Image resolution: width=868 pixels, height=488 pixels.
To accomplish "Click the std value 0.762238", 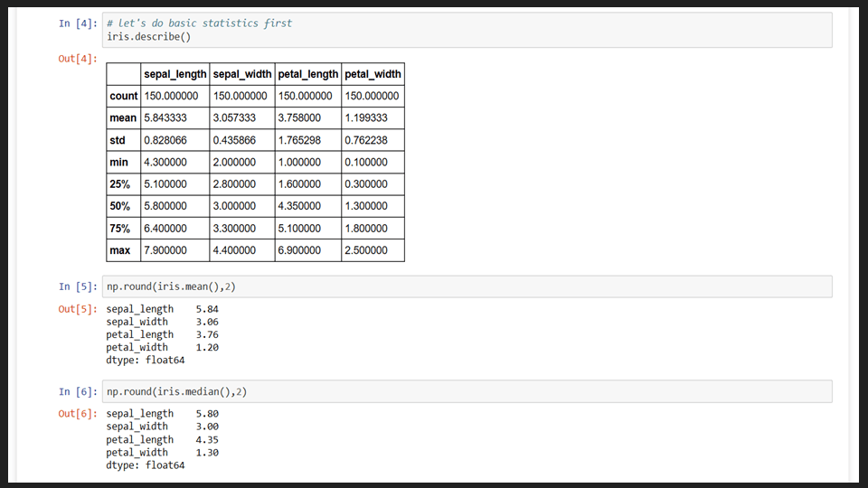I will [366, 141].
